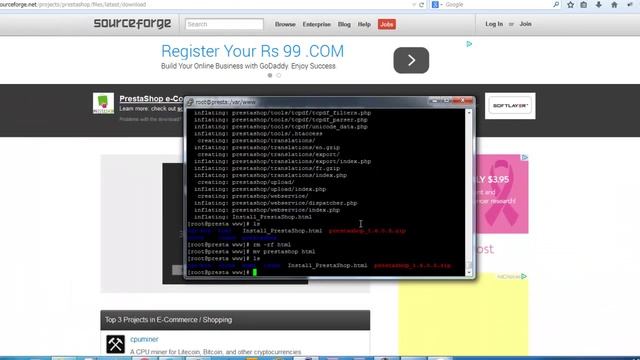The height and width of the screenshot is (360, 640).
Task: Click the AdChoices icon on the pink ribbon ad
Action: [525, 158]
